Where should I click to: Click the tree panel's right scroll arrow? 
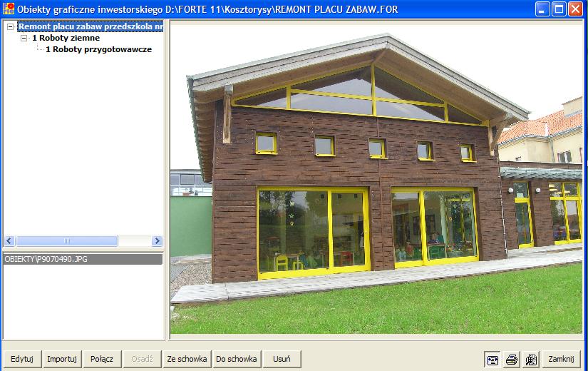[x=157, y=240]
